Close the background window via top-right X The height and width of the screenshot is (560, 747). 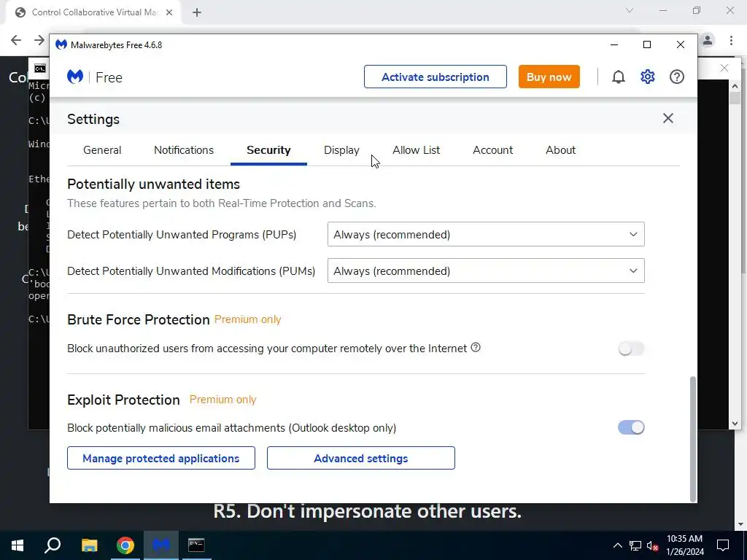(x=724, y=68)
